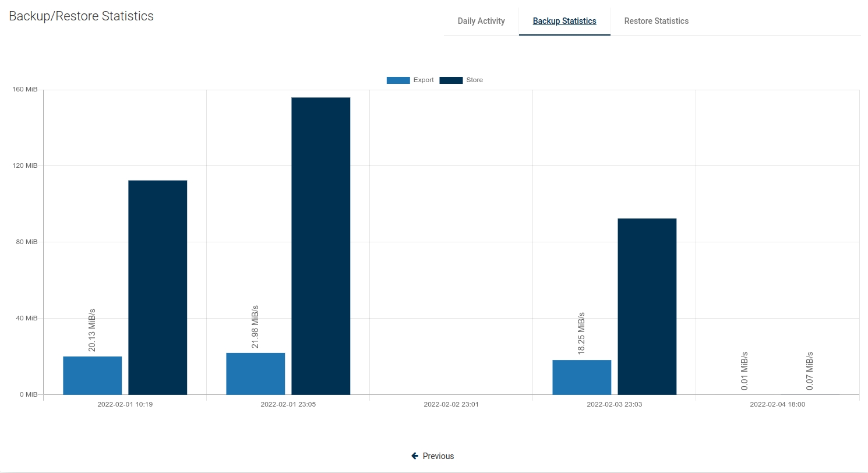Click the 20.13 MiB/s data label
Image resolution: width=868 pixels, height=473 pixels.
(x=92, y=330)
